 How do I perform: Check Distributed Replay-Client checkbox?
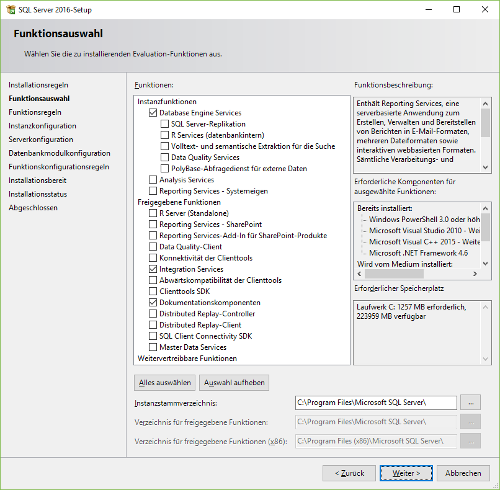pyautogui.click(x=153, y=325)
